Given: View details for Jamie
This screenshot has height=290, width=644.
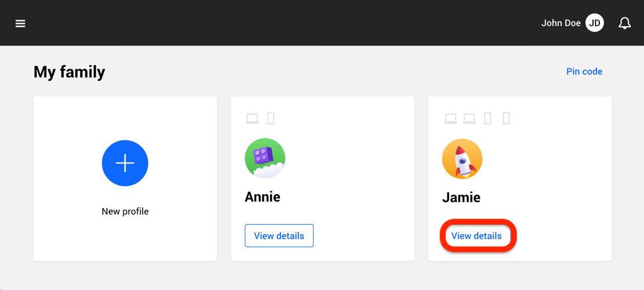Looking at the screenshot, I should pos(477,236).
